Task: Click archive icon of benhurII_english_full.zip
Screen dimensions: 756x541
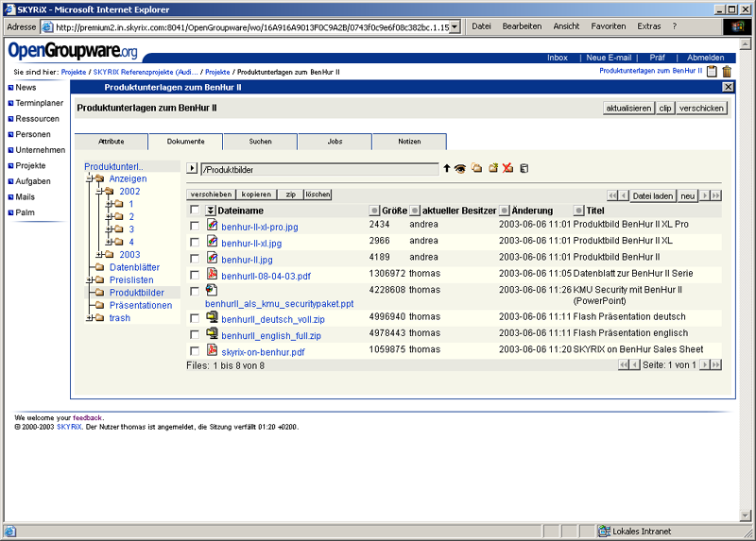Action: [x=212, y=333]
